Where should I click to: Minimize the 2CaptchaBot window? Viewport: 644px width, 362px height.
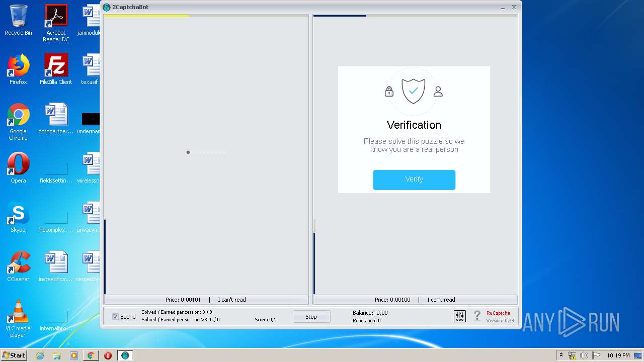(x=503, y=7)
